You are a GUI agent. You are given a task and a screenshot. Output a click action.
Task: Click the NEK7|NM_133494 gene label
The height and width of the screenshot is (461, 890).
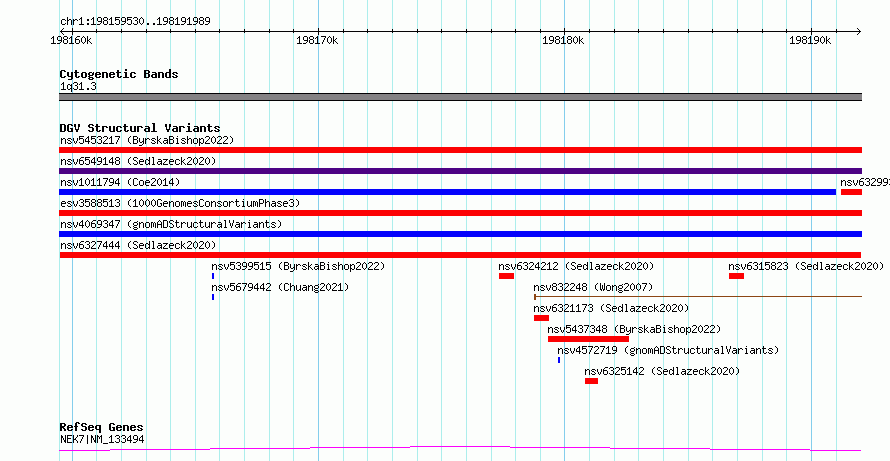coord(102,439)
